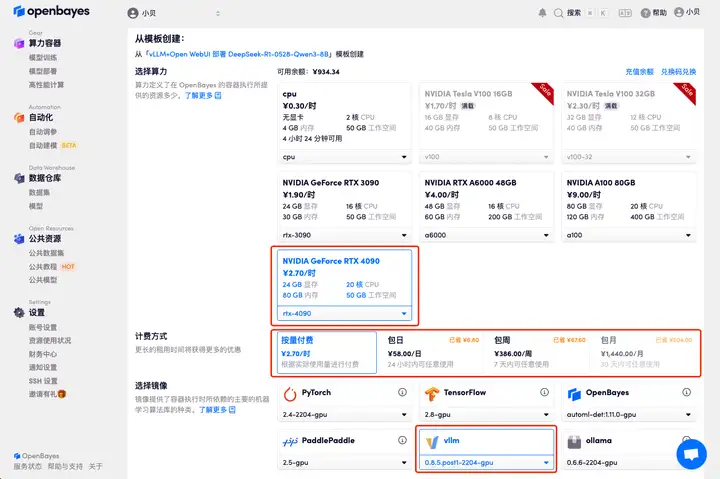
Task: Select the ollama image card
Action: [x=629, y=451]
